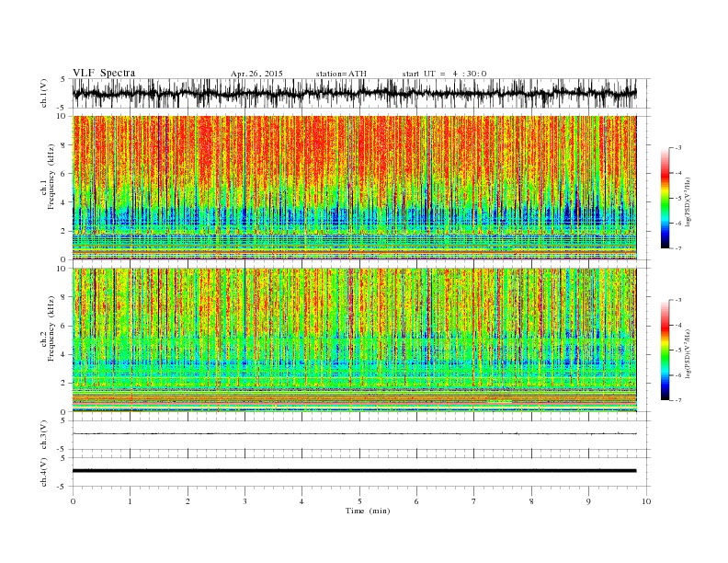Screen dimensions: 728x563
Task: Click the time axis tick label '10'
Action: [x=646, y=501]
